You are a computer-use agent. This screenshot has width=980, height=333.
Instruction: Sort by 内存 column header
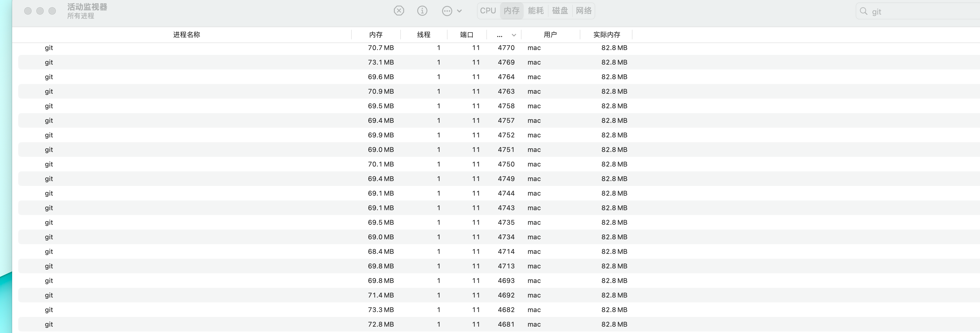tap(376, 35)
